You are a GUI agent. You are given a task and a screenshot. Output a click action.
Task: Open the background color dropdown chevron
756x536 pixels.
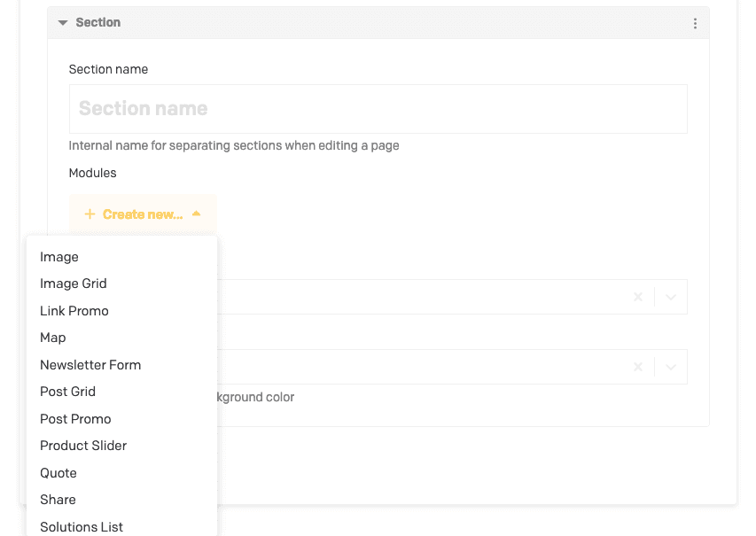(x=671, y=367)
